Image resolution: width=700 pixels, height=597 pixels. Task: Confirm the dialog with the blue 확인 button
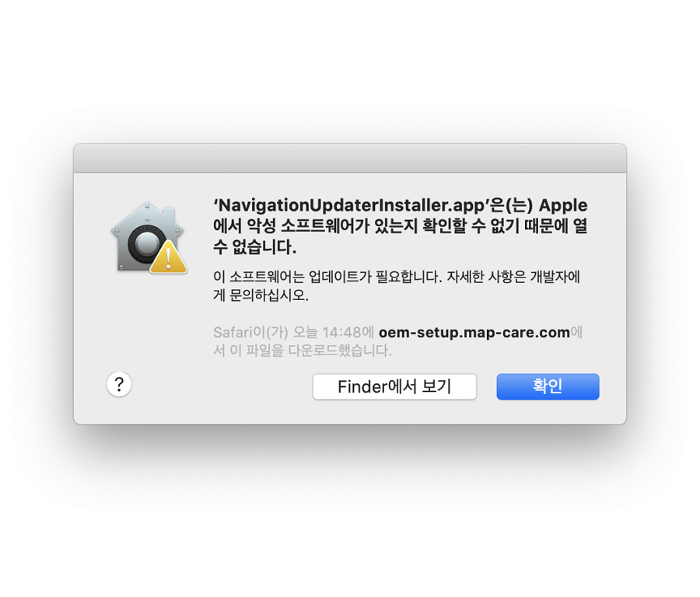pyautogui.click(x=548, y=386)
